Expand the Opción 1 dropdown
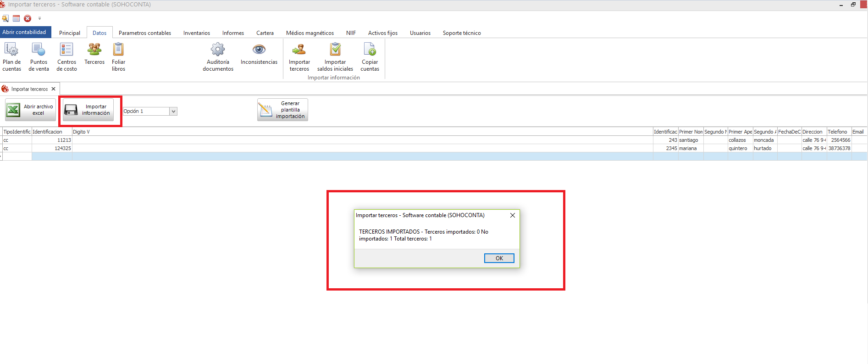The image size is (868, 364). (x=173, y=111)
